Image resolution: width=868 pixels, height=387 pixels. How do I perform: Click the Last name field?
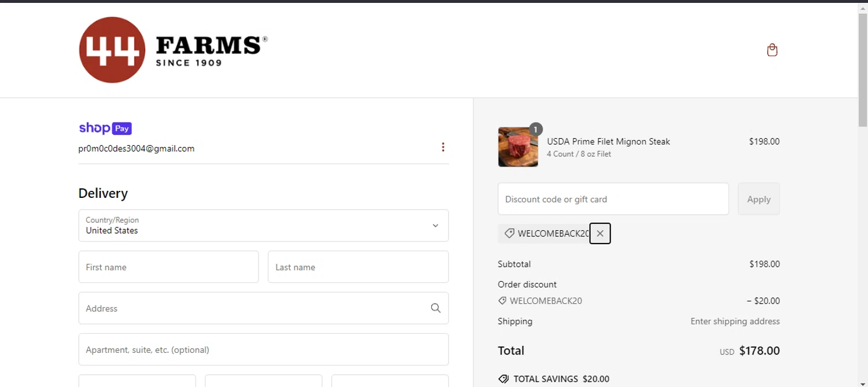[358, 267]
